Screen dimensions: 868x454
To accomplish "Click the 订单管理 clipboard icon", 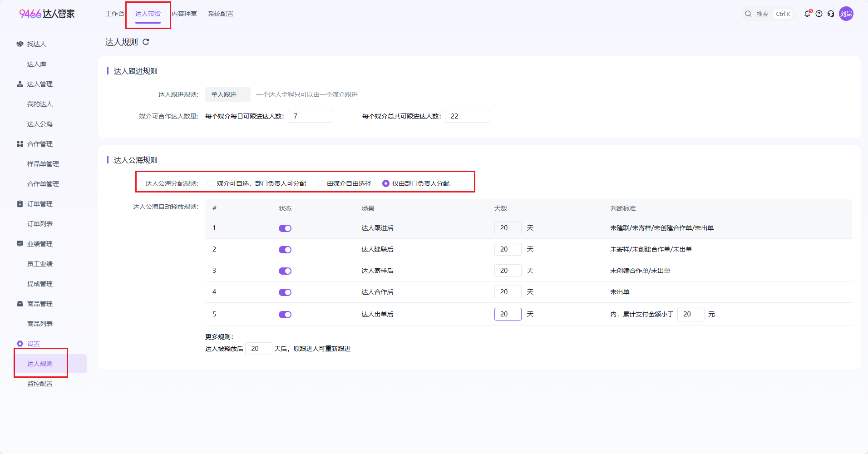I will 20,204.
